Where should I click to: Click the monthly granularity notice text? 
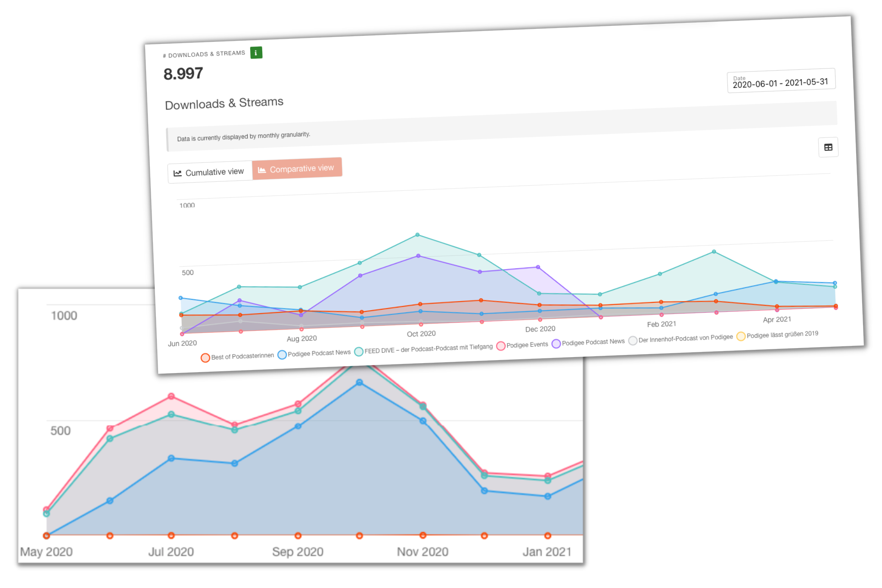(243, 137)
